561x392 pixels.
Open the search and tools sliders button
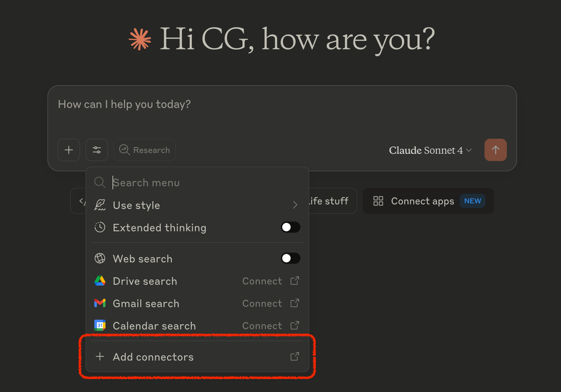tap(97, 150)
